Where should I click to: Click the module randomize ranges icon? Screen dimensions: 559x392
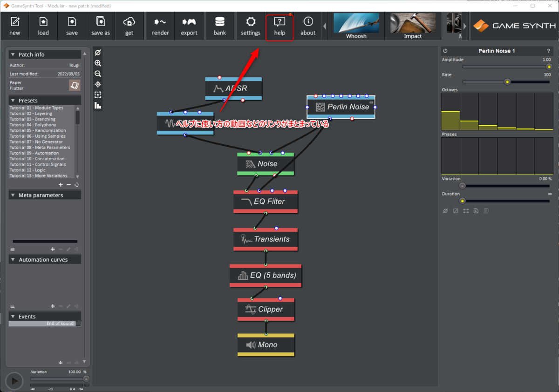[x=466, y=211]
